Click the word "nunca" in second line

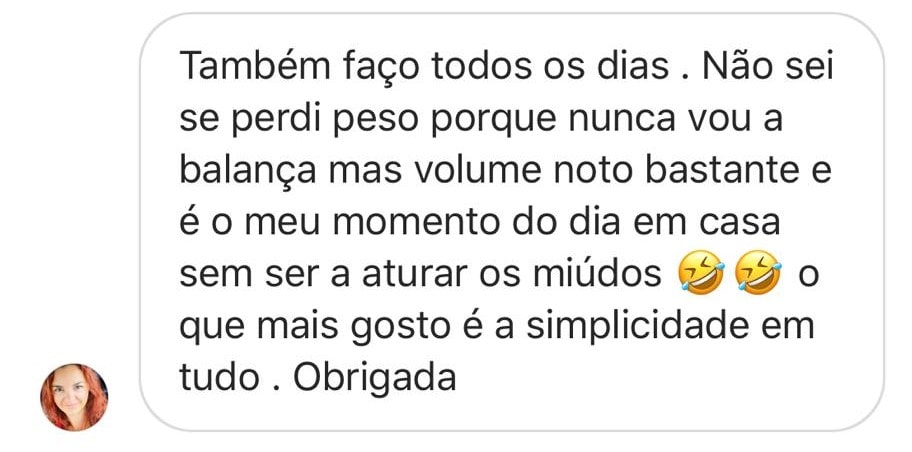pyautogui.click(x=623, y=119)
